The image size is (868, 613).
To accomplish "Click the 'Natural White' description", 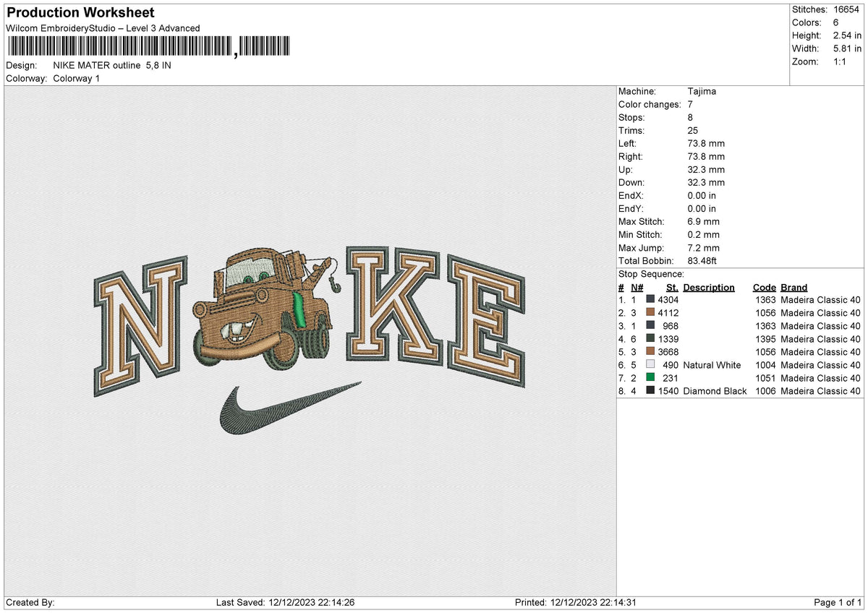I will click(712, 365).
